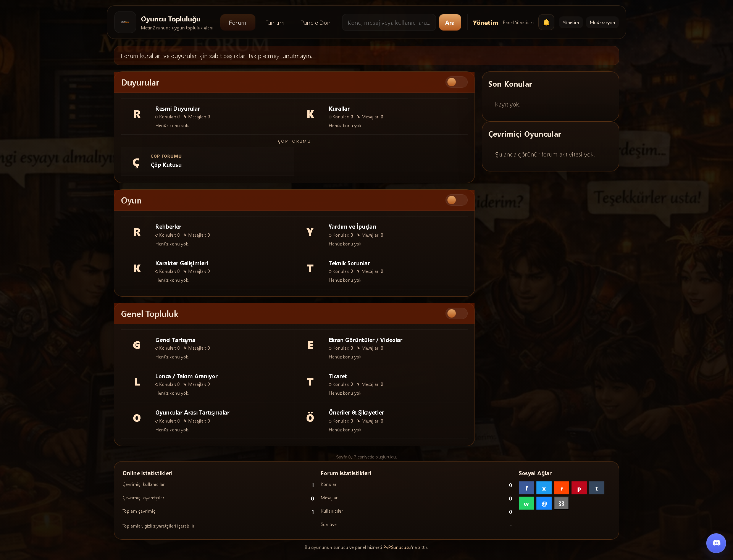
Task: Toggle the Genel Topluluk category switch
Action: point(456,313)
